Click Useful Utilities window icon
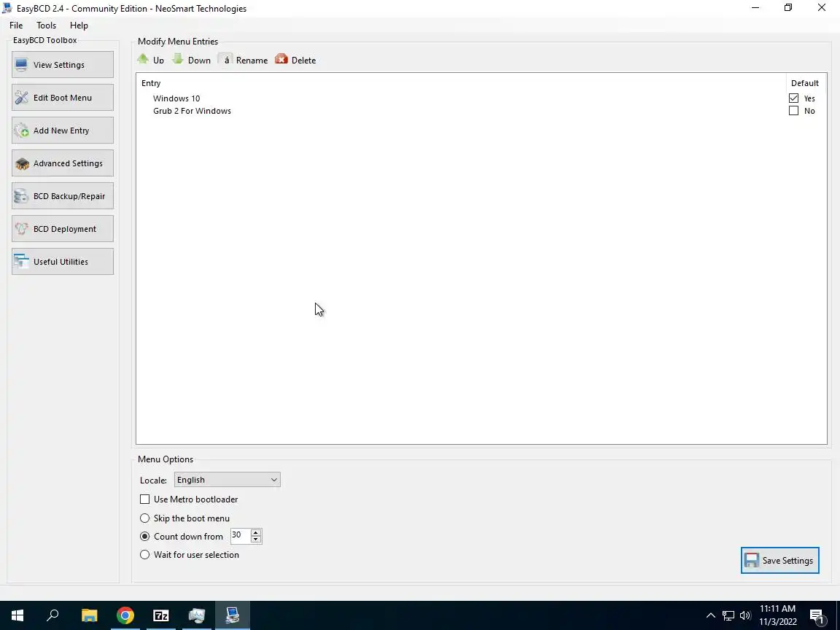The image size is (840, 630). [21, 262]
